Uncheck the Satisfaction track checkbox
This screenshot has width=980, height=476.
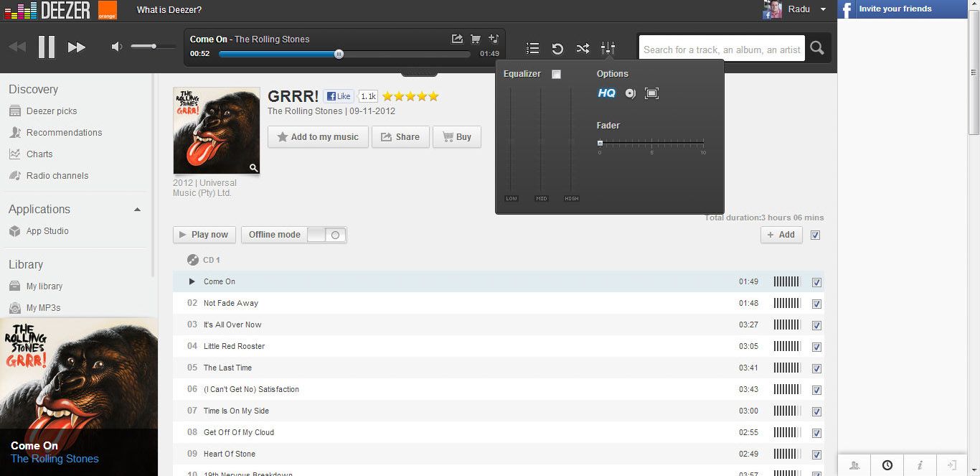(x=816, y=390)
